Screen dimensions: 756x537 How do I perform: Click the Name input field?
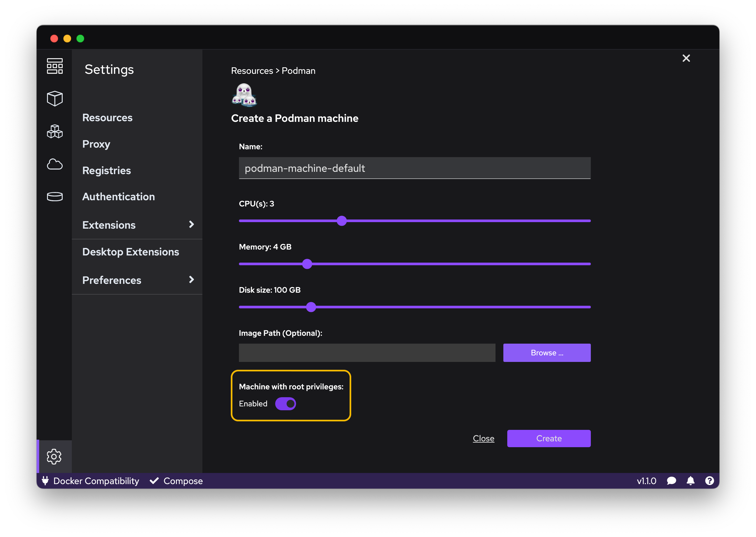415,168
